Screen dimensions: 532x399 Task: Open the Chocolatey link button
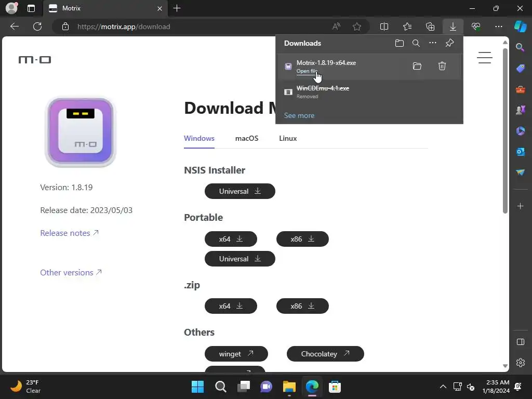[325, 354]
